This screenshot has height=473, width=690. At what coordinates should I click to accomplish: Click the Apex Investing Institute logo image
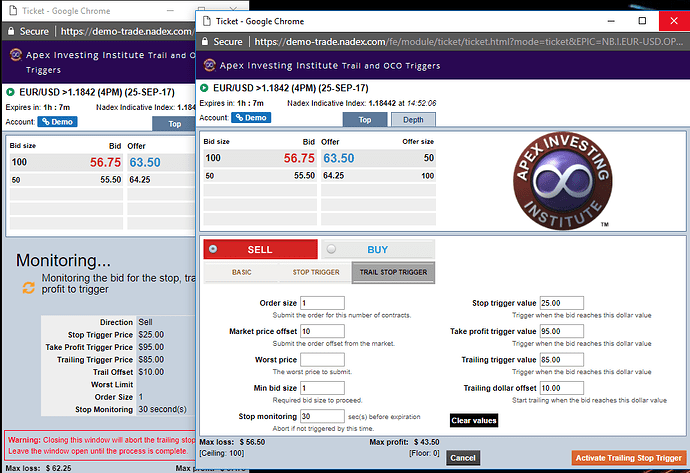point(562,181)
